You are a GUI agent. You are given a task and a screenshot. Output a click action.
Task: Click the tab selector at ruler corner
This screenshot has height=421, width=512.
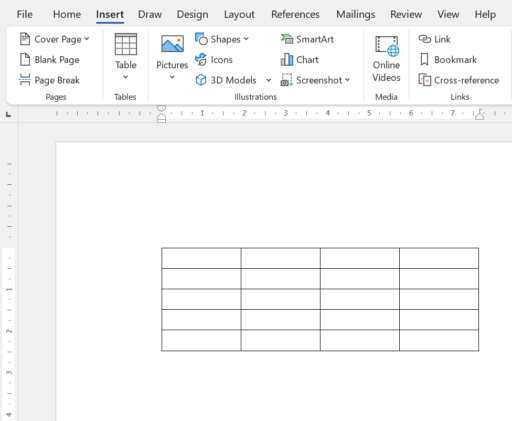(9, 114)
